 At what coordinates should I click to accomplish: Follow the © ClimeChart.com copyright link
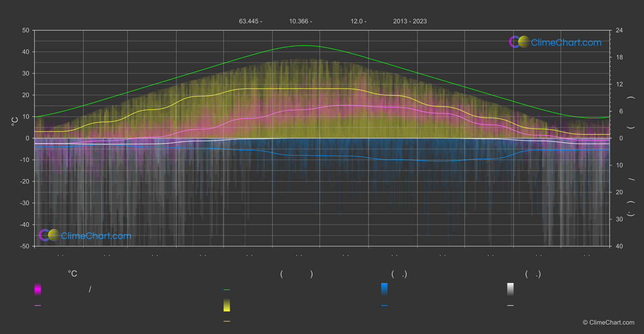608,322
